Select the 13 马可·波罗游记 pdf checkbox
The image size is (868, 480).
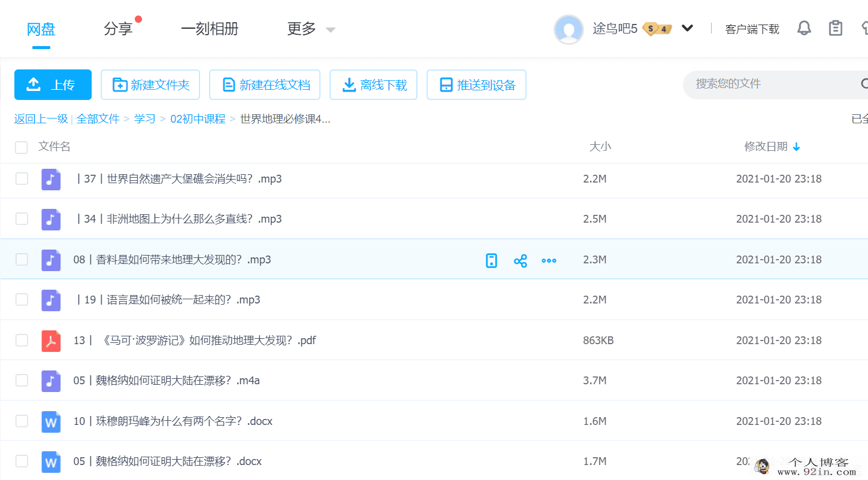[x=22, y=340]
